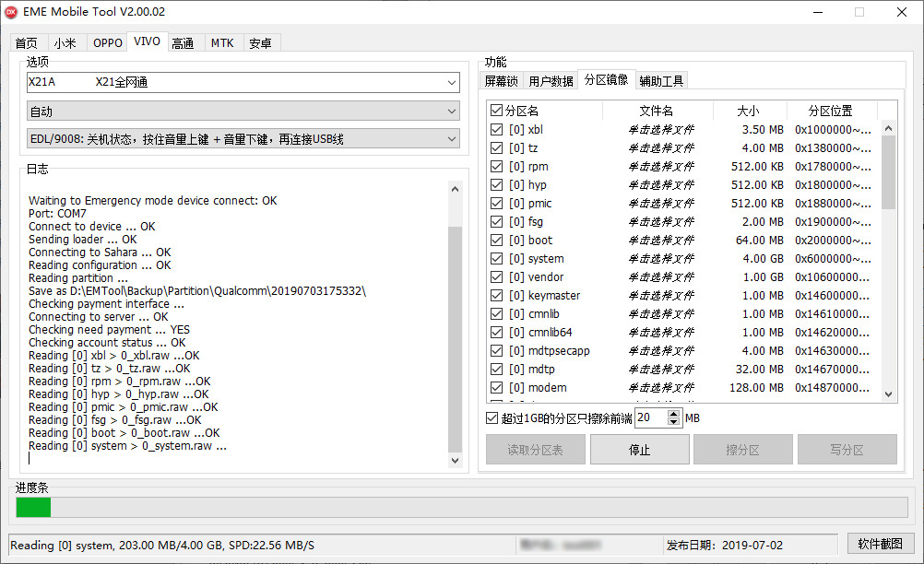Click the log panel scroll-up arrow
924x564 pixels.
click(x=455, y=189)
